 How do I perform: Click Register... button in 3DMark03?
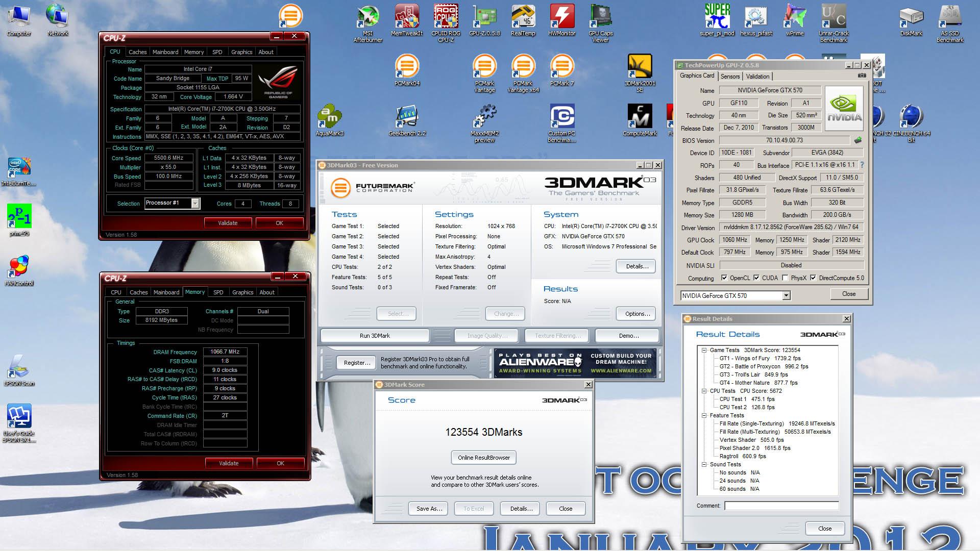pyautogui.click(x=357, y=363)
